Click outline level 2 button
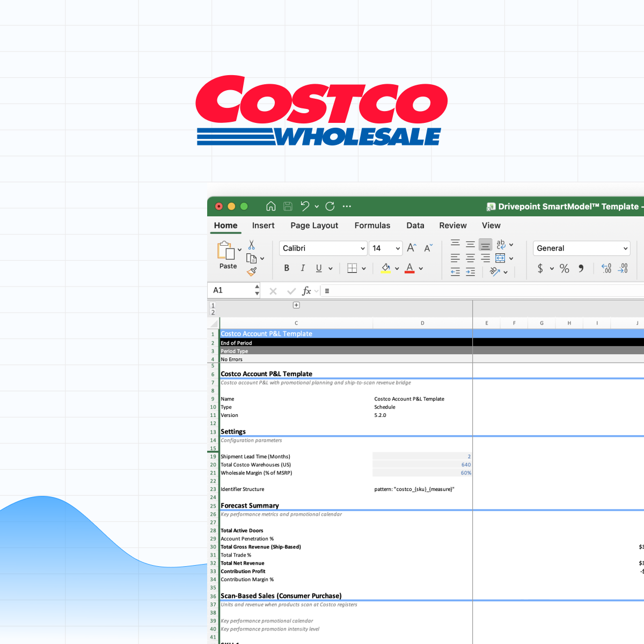This screenshot has width=644, height=644. click(x=213, y=312)
